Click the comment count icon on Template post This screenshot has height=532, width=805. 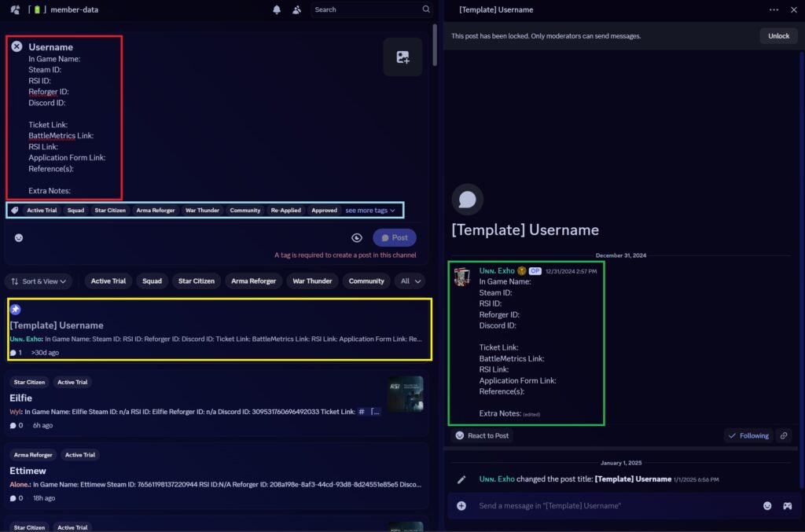[x=13, y=353]
